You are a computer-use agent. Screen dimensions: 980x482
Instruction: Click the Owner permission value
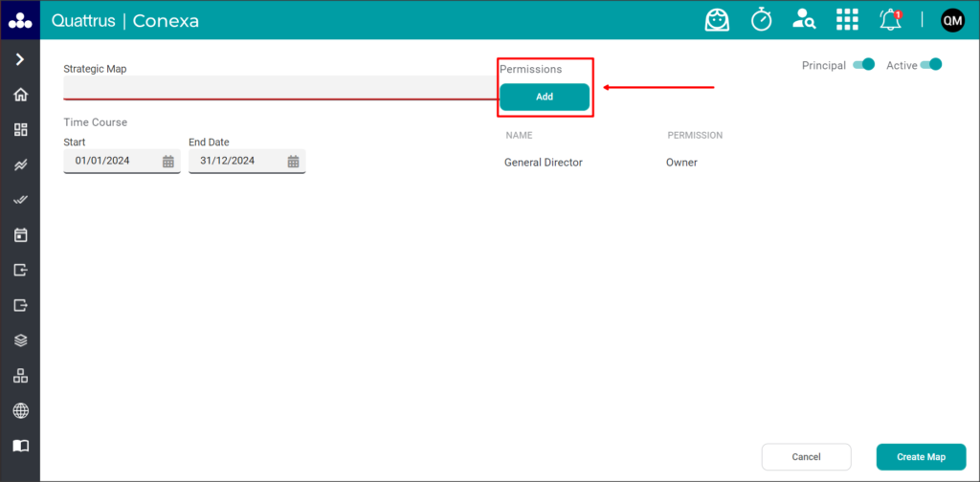[681, 163]
